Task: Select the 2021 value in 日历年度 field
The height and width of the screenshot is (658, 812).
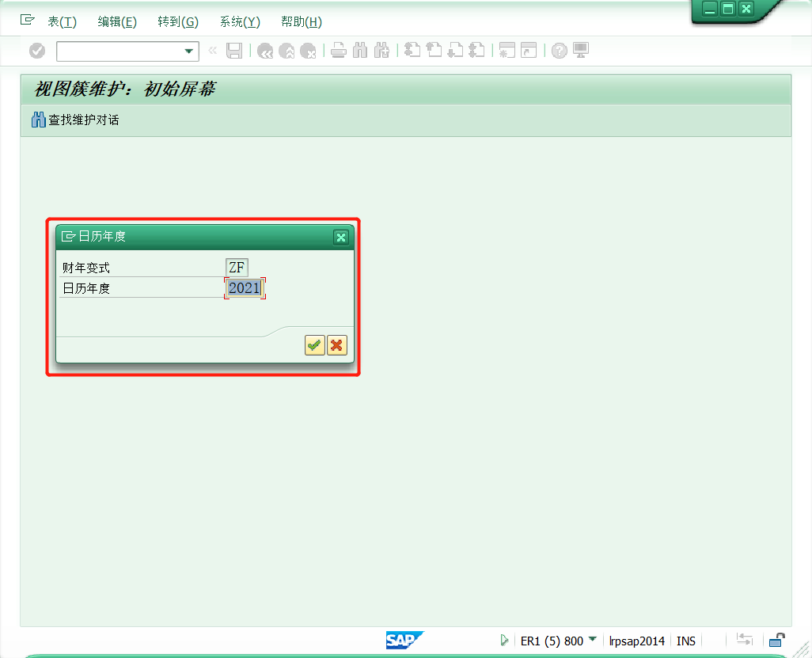Action: 242,287
